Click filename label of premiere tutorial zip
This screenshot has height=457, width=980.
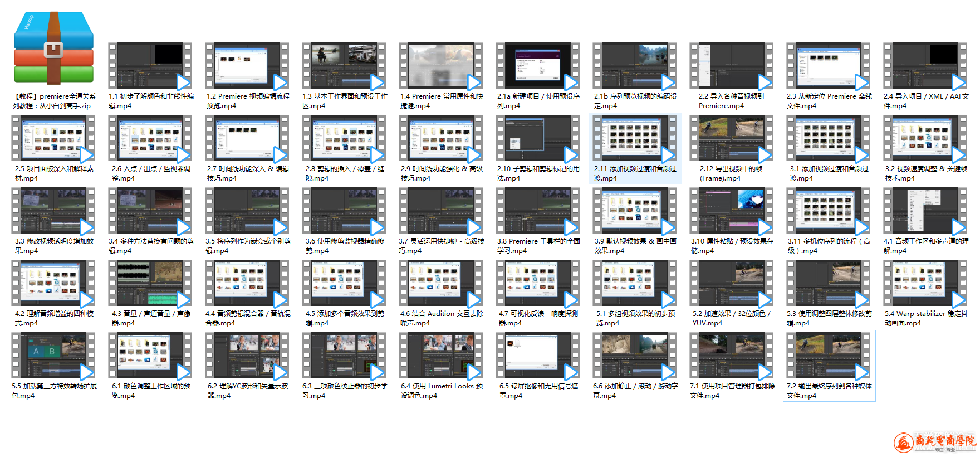click(x=54, y=101)
